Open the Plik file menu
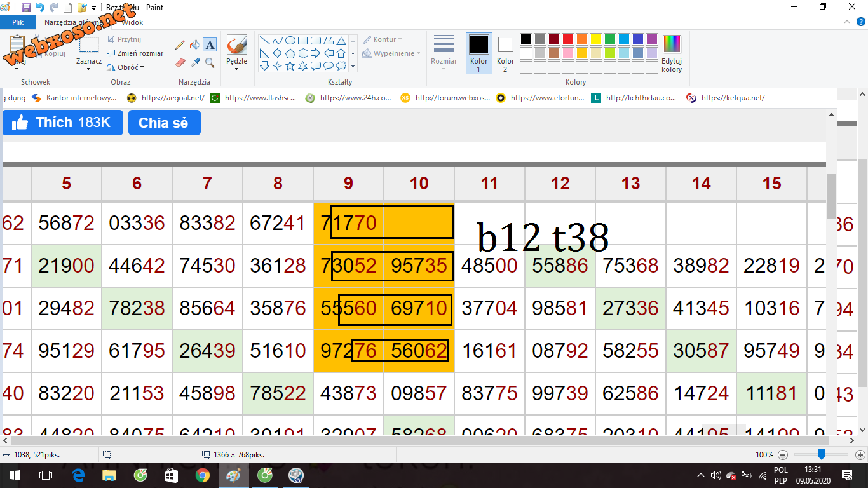 (x=18, y=22)
